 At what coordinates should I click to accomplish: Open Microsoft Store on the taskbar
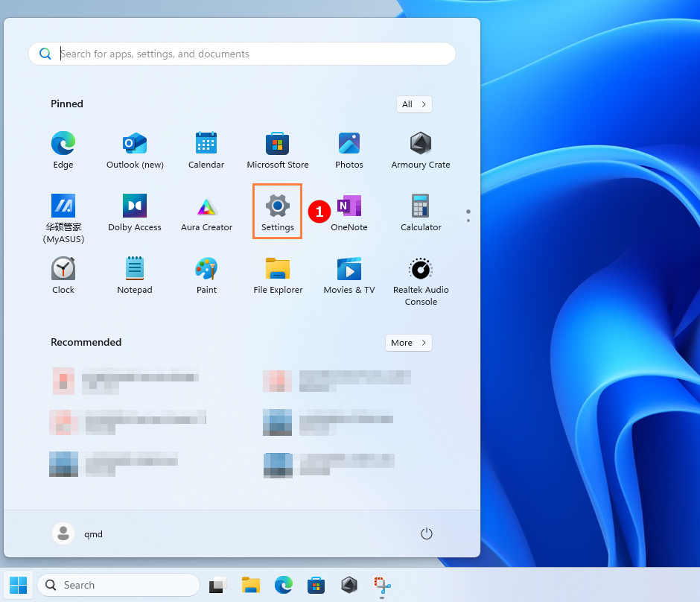point(316,585)
